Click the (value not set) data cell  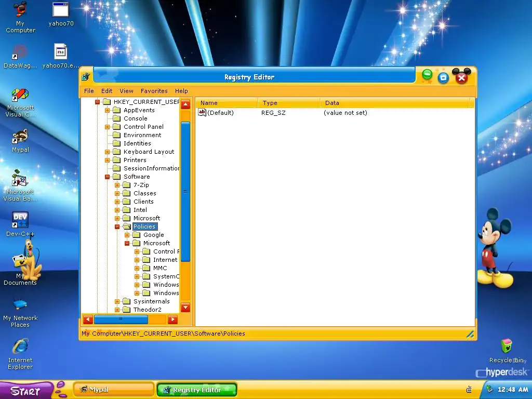point(345,113)
